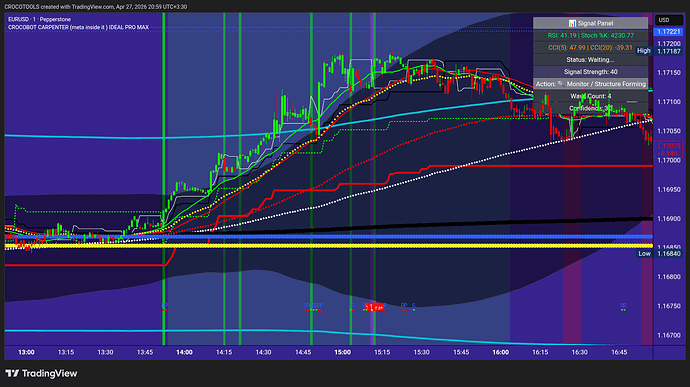Click the 1.17000 price axis value

tap(668, 160)
